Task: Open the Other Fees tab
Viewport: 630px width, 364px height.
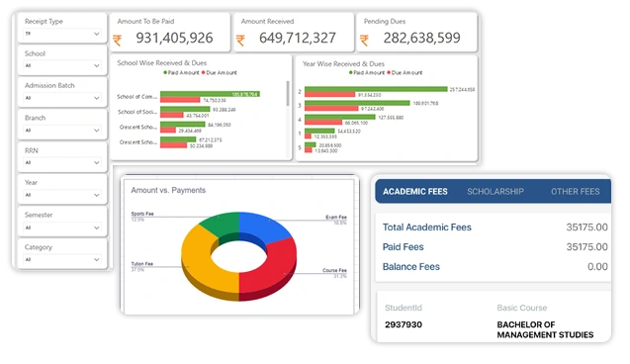Action: (576, 192)
